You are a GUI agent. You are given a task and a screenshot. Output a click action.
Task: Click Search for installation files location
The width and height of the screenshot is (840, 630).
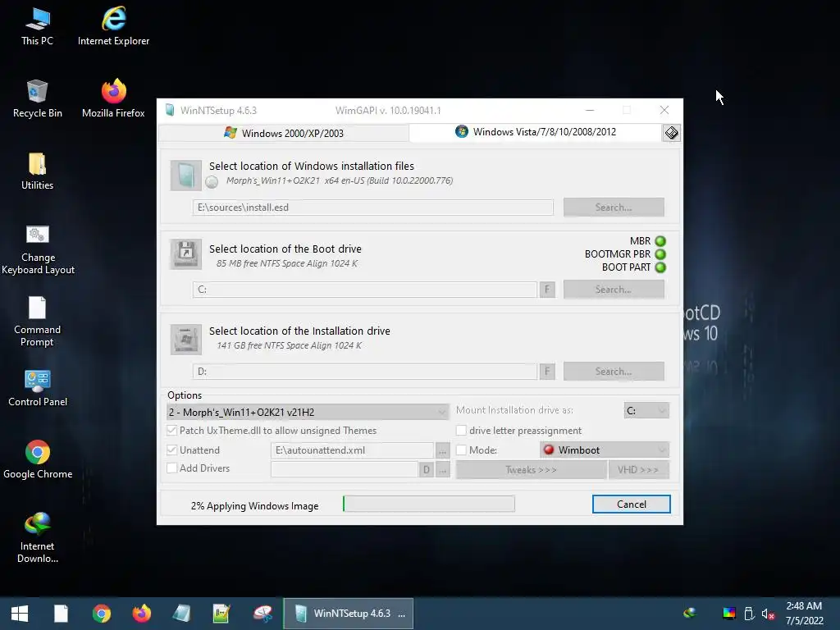pyautogui.click(x=614, y=208)
